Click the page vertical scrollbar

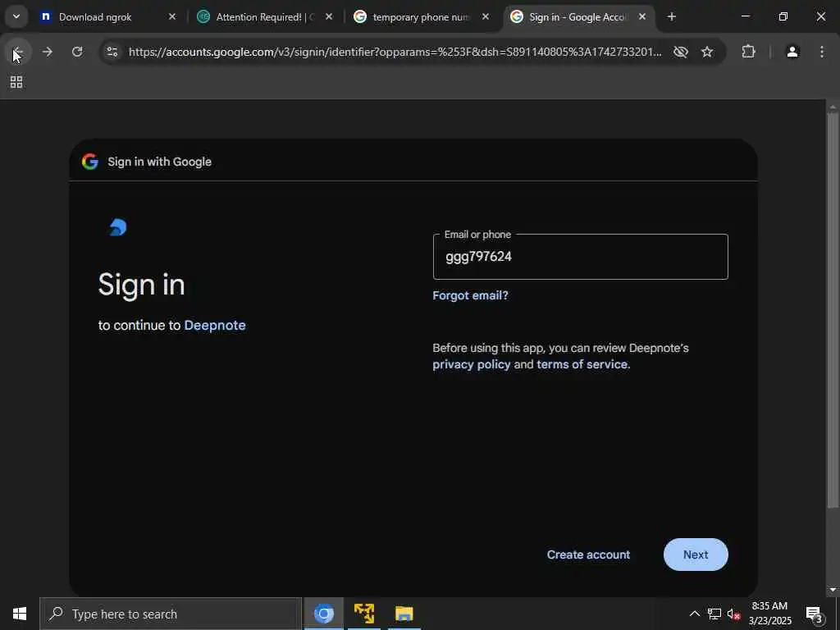coord(833,309)
